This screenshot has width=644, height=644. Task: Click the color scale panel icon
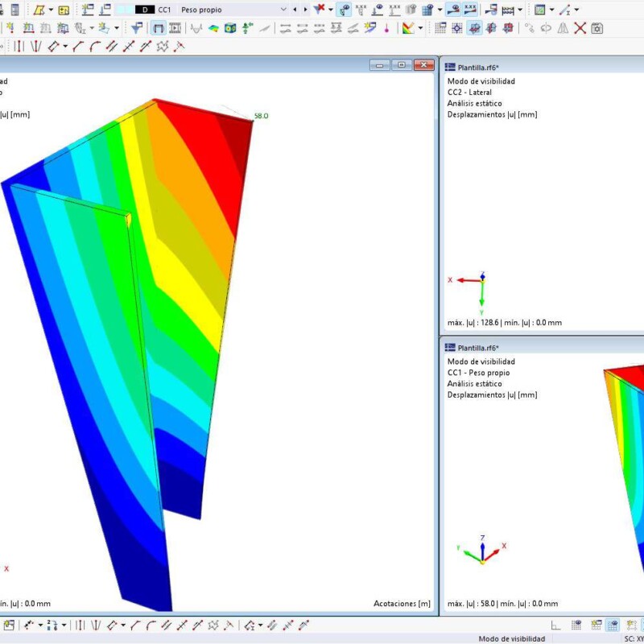point(408,28)
